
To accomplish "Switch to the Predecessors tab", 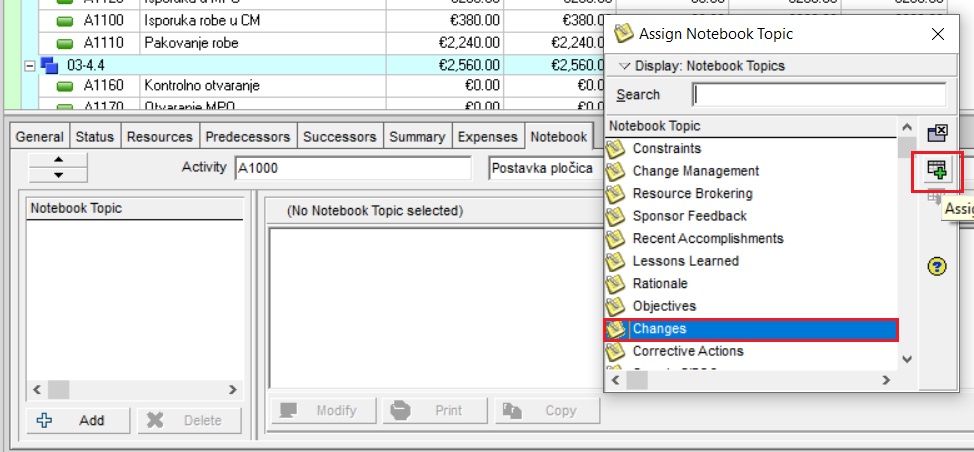I will pos(246,137).
